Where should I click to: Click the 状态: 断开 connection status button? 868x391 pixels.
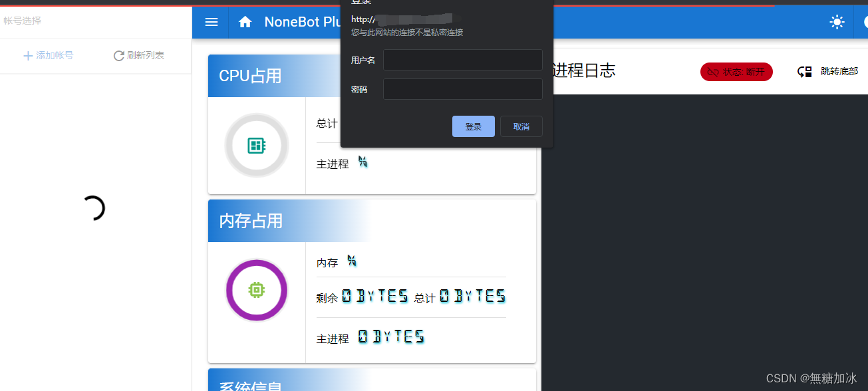[x=736, y=72]
